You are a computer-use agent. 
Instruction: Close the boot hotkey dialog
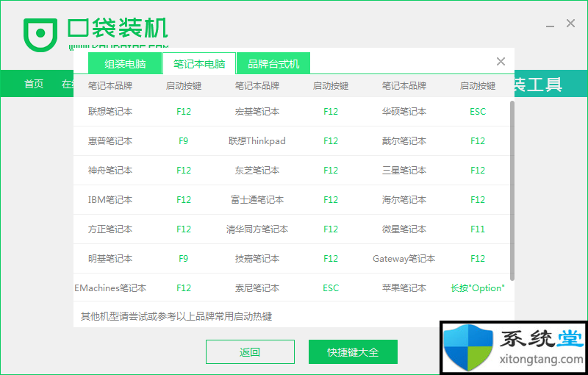(x=501, y=62)
